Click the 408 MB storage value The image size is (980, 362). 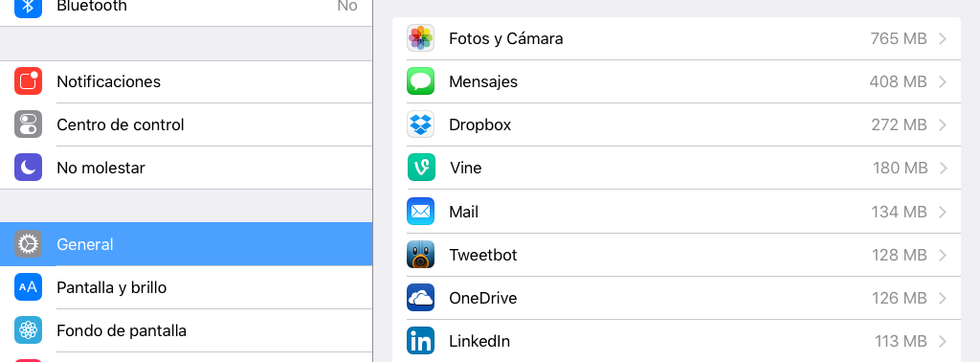[x=898, y=82]
